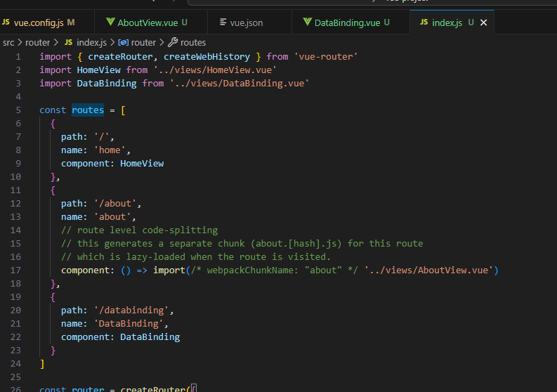
Task: Click 'createRouter(' call on line 26
Action: [x=156, y=388]
